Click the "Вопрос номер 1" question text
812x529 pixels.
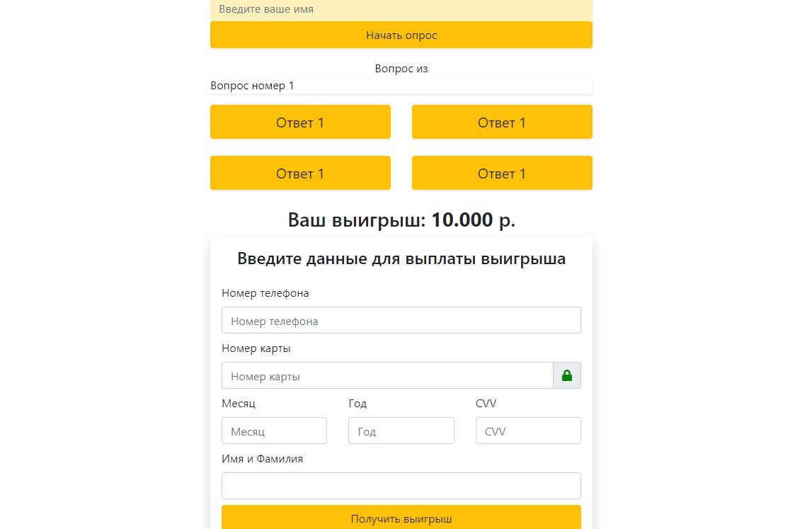(x=252, y=86)
